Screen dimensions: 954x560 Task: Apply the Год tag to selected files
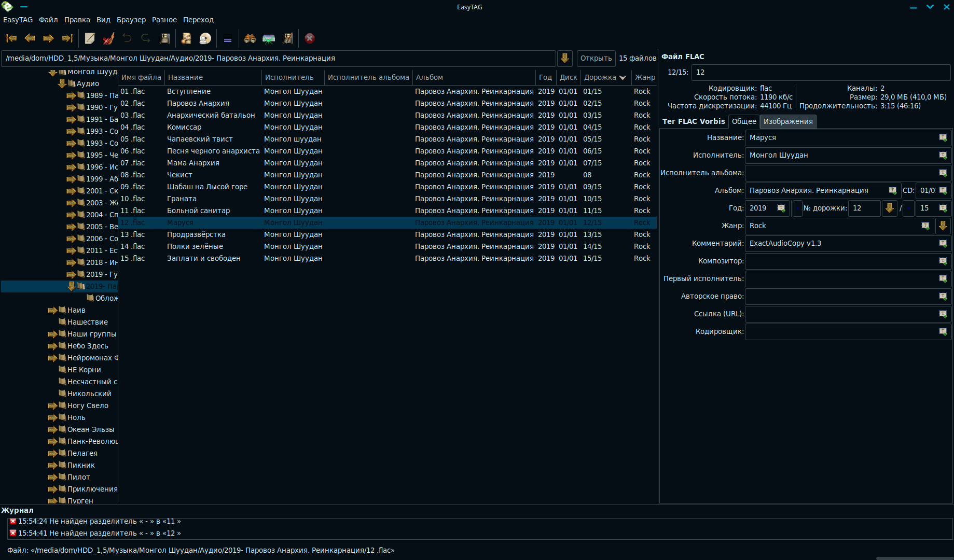coord(781,208)
